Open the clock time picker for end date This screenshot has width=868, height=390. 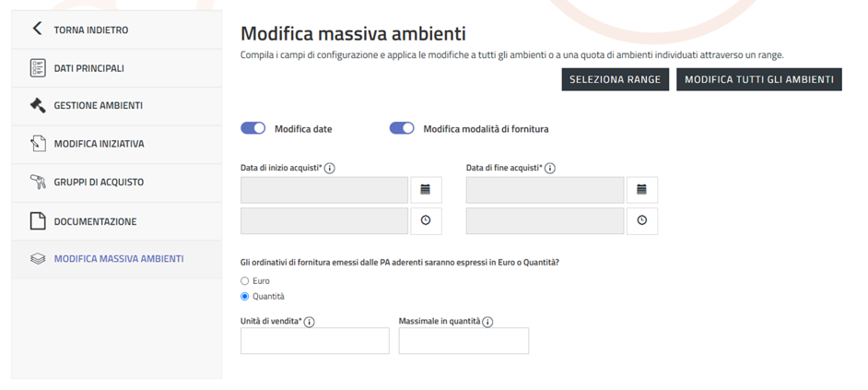click(641, 221)
